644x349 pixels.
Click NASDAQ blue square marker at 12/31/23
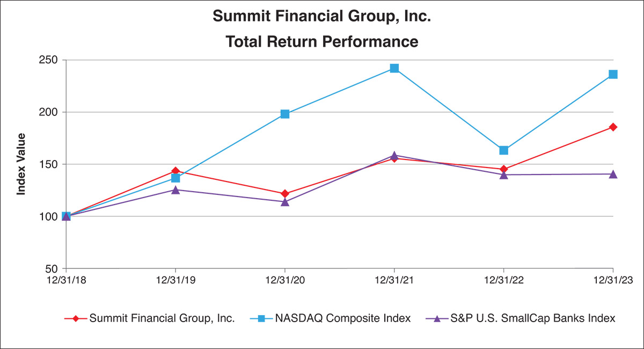click(x=613, y=74)
